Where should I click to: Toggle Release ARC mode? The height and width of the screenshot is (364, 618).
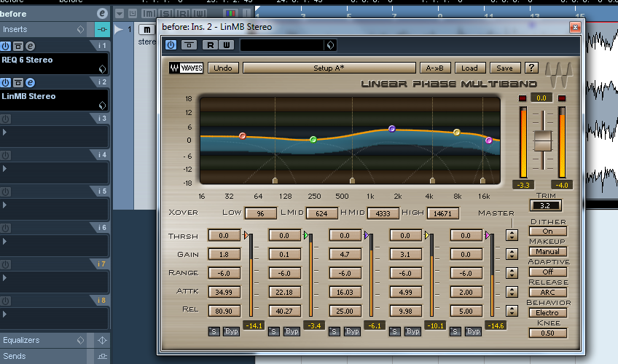(548, 293)
